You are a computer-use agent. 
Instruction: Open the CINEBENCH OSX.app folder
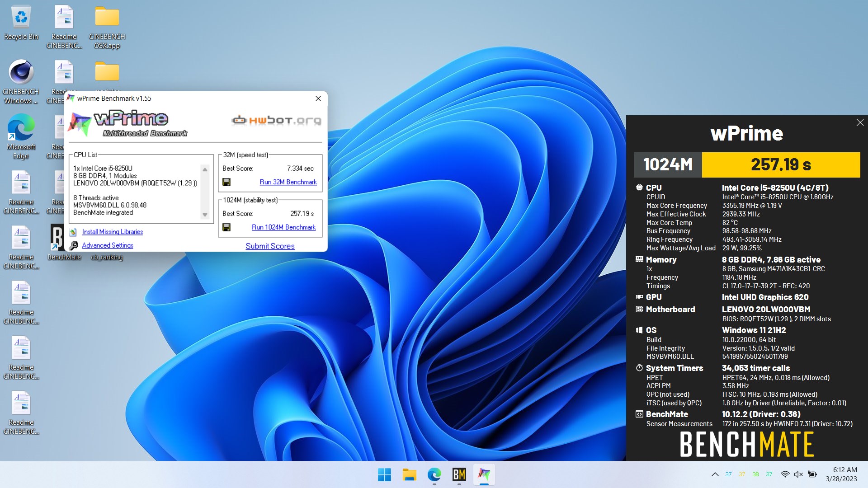(x=107, y=27)
